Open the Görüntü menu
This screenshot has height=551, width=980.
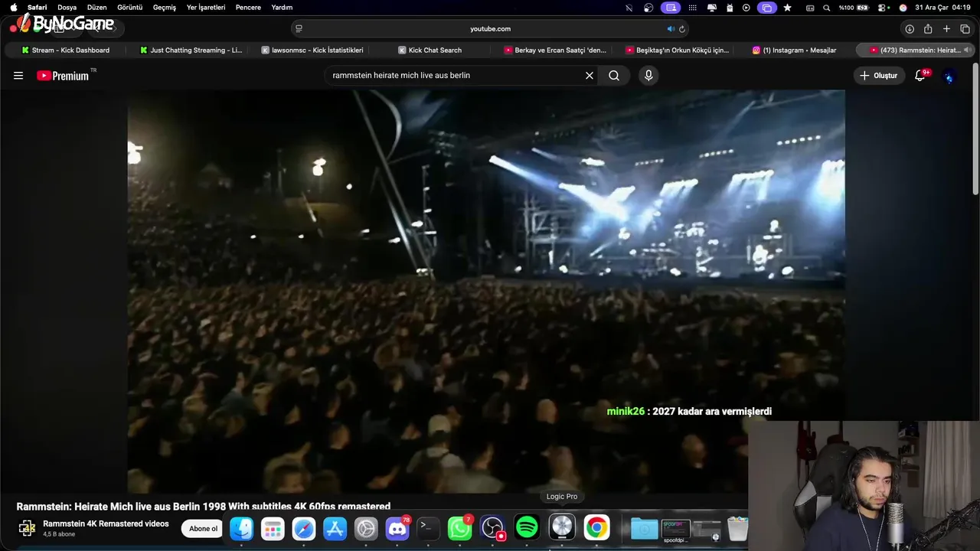coord(129,8)
